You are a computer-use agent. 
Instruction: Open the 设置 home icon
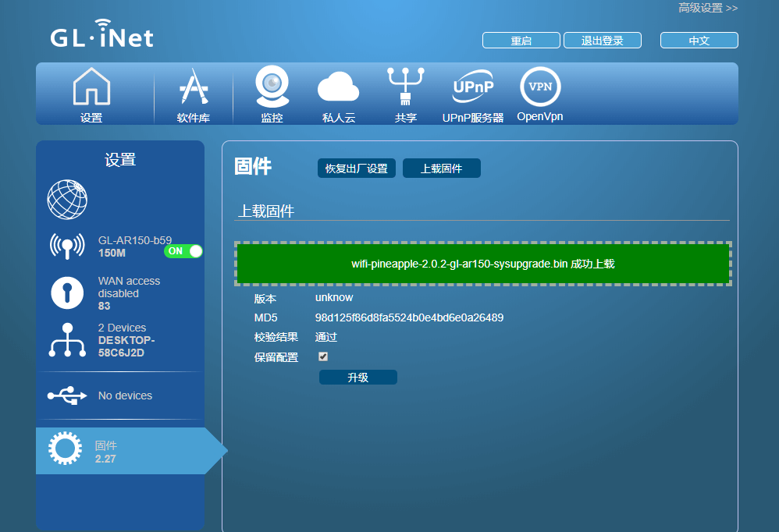point(91,87)
